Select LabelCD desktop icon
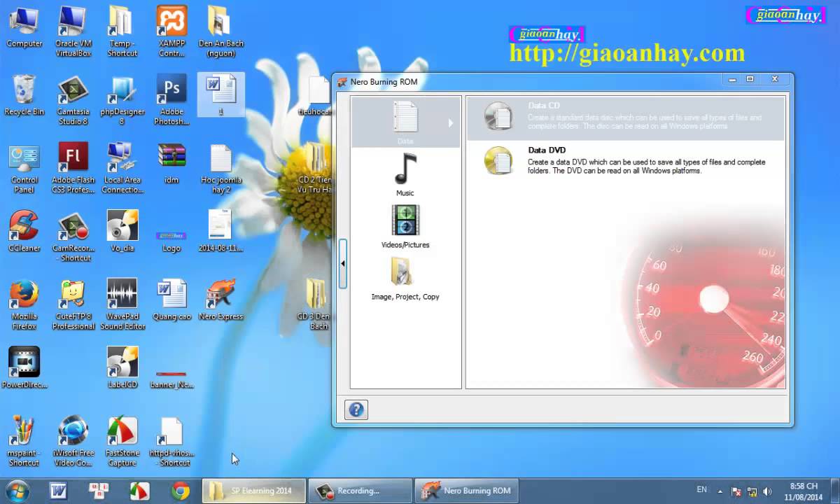This screenshot has width=840, height=504. [x=122, y=367]
